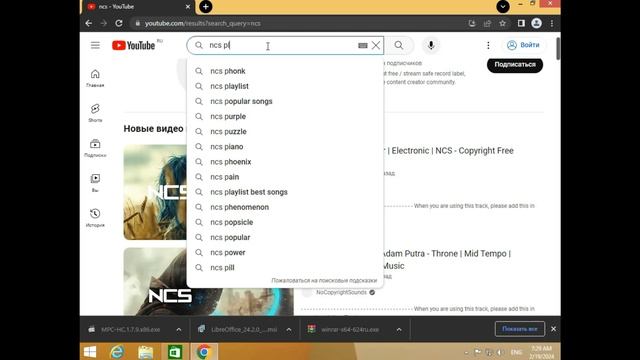The image size is (640, 360).
Task: Open the You section in sidebar
Action: pos(95,183)
